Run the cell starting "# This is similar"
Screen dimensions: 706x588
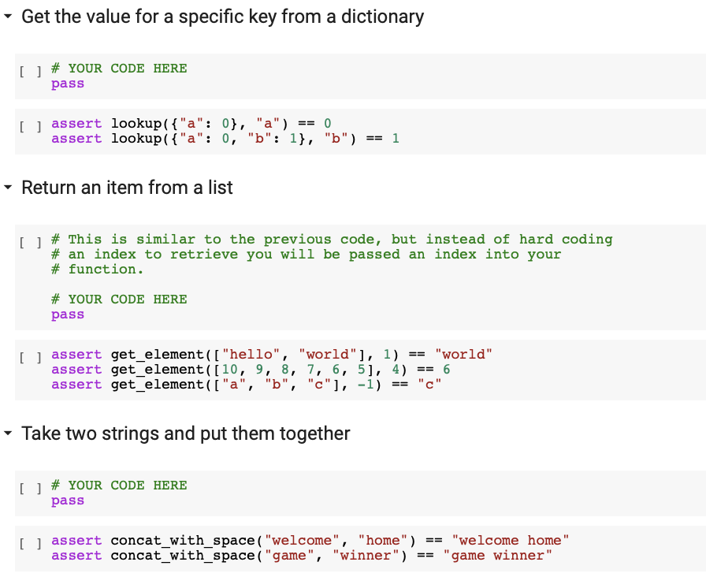tap(26, 240)
